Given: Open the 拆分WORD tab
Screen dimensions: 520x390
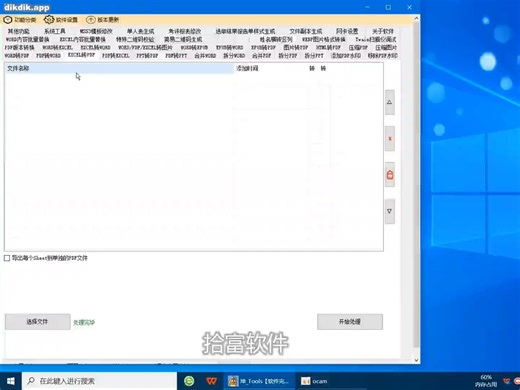Looking at the screenshot, I should pyautogui.click(x=234, y=56).
